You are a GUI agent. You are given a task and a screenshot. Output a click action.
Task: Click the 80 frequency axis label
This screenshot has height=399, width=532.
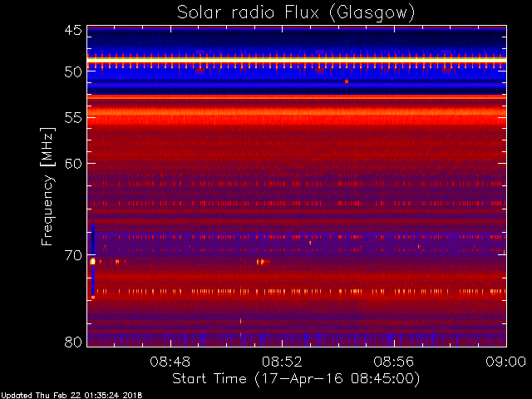point(73,342)
